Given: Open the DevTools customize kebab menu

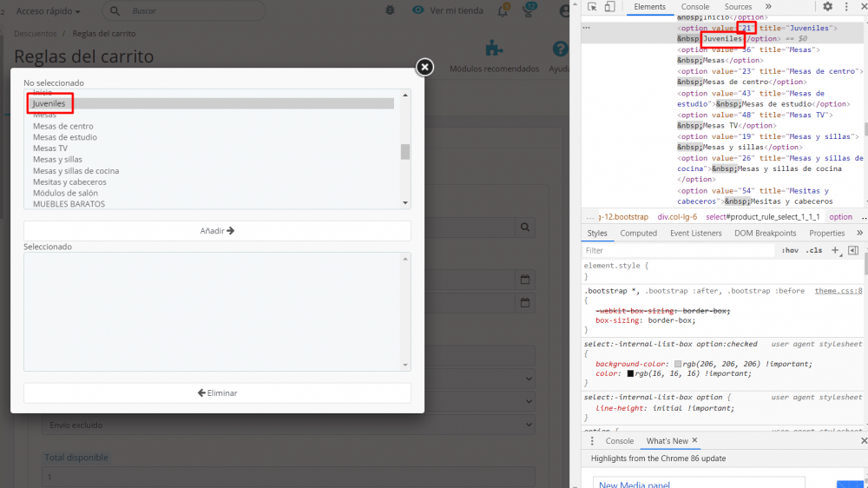Looking at the screenshot, I should [846, 7].
